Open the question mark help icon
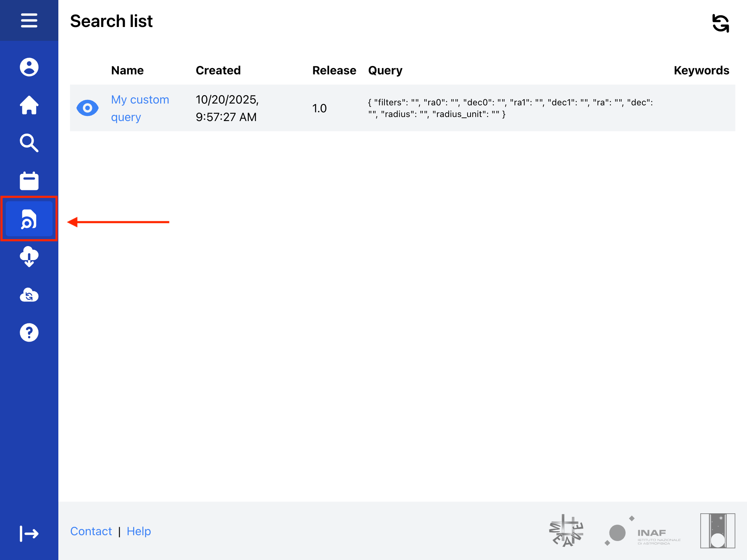Screen dimensions: 747x560 pyautogui.click(x=29, y=332)
